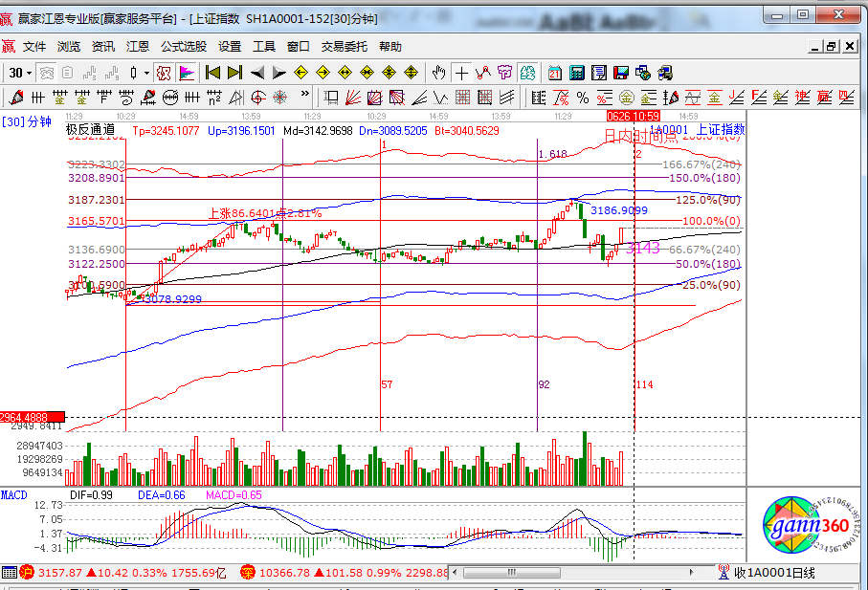Select the hand pan tool
The height and width of the screenshot is (590, 868).
pyautogui.click(x=439, y=73)
